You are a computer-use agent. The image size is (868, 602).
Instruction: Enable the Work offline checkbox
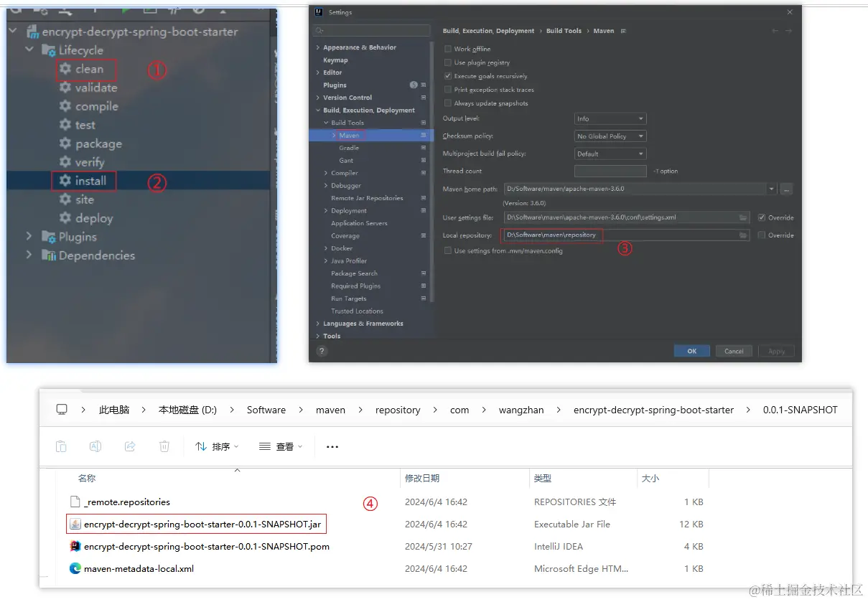tap(448, 49)
